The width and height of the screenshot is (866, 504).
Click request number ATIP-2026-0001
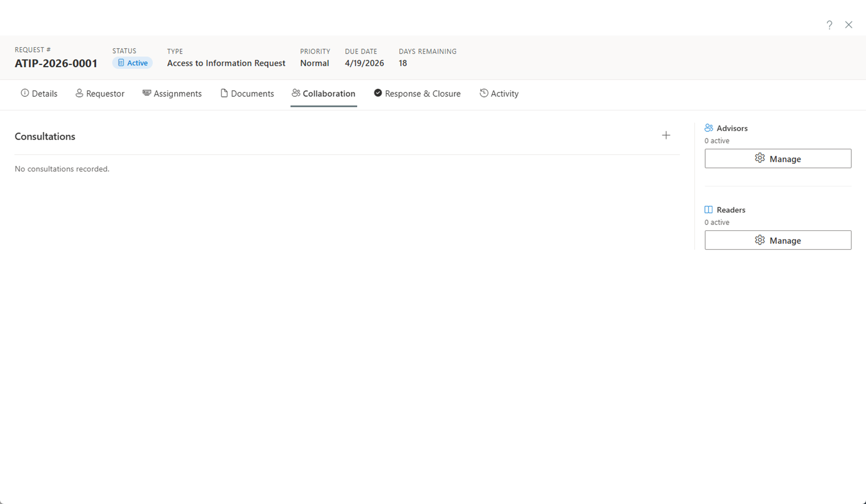click(x=56, y=63)
